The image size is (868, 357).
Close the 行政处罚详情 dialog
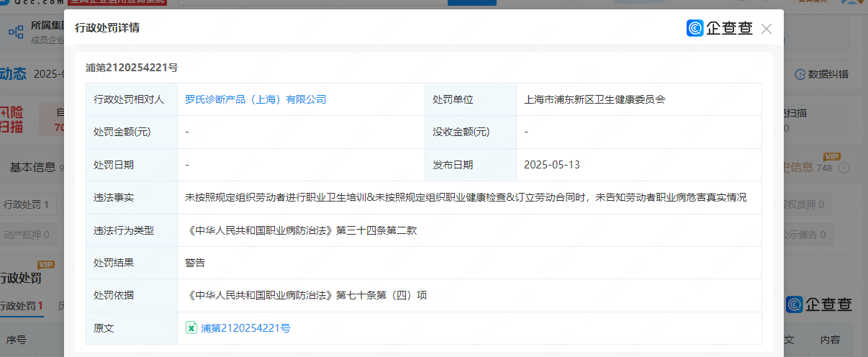click(767, 29)
